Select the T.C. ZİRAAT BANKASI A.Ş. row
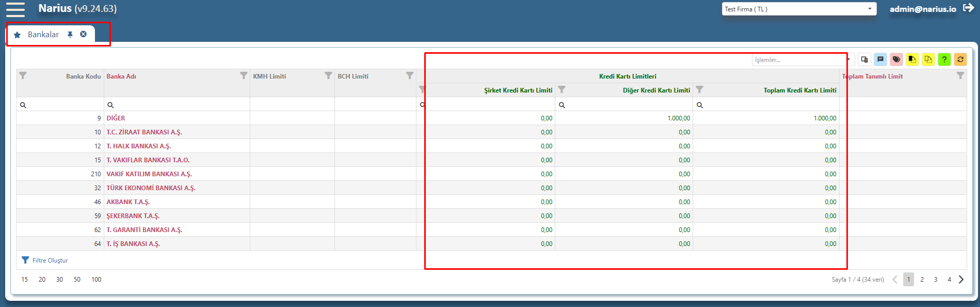980x307 pixels. (x=491, y=132)
